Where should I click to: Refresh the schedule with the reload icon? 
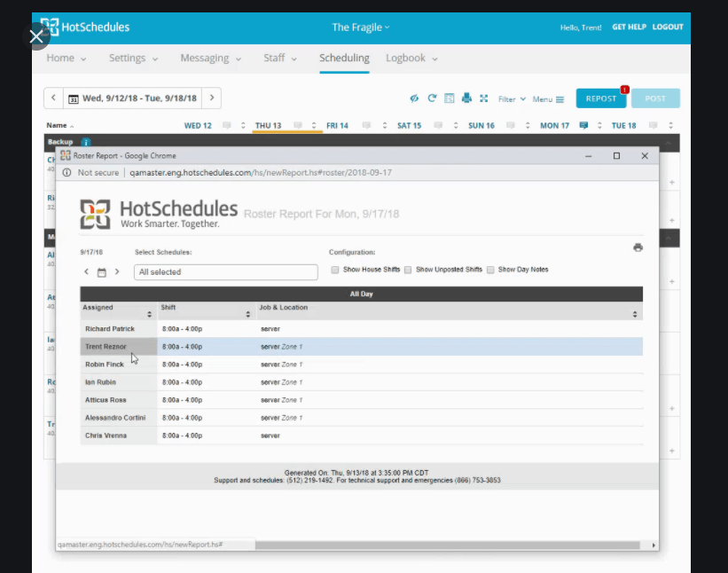point(432,98)
